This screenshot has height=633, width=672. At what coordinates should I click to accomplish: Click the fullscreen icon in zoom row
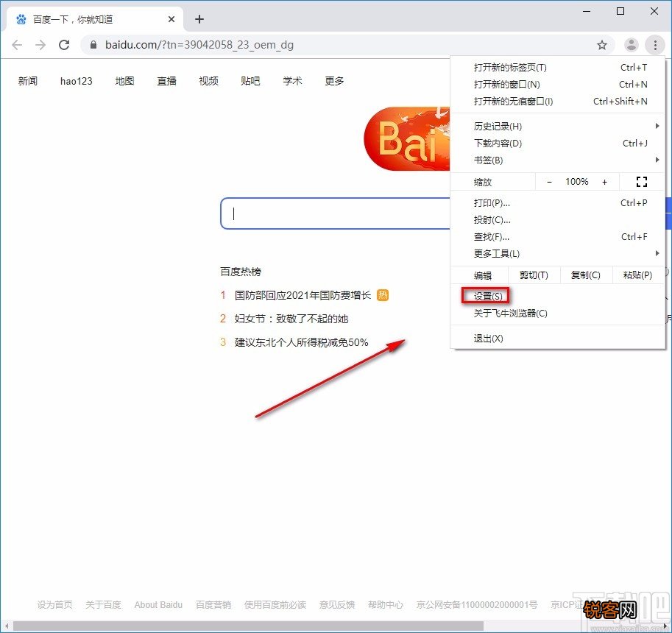[642, 182]
